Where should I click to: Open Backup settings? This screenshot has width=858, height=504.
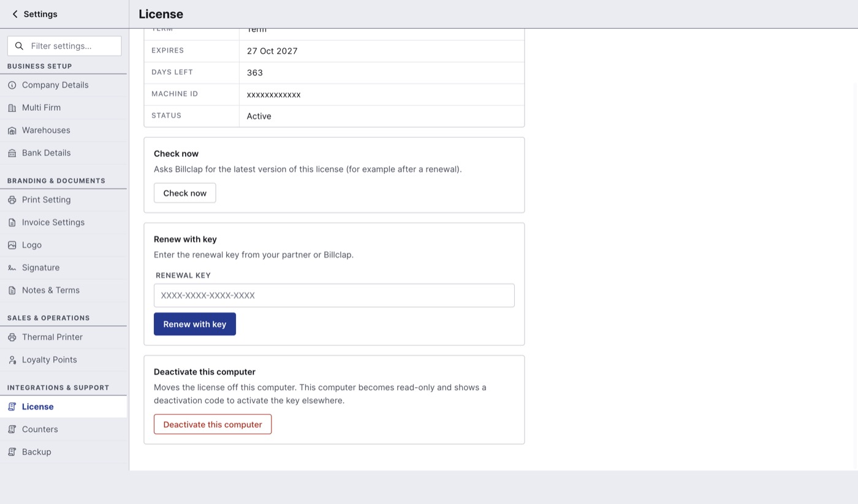[64, 452]
